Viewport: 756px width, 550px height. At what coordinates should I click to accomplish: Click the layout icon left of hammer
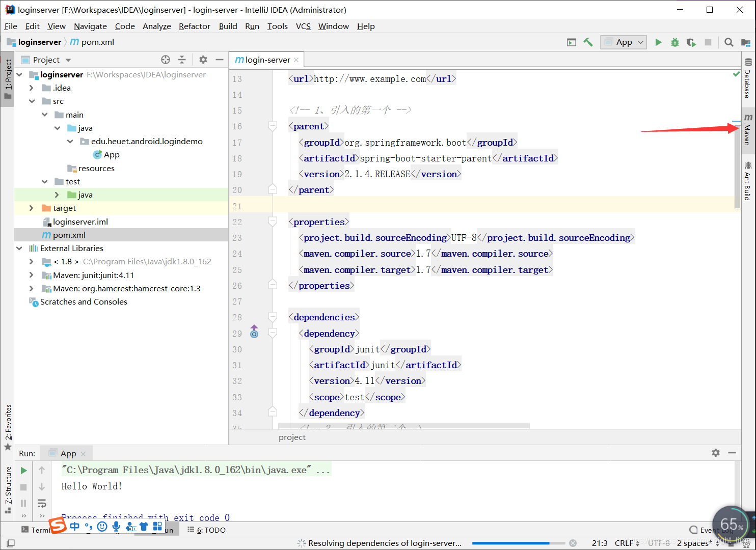coord(572,42)
